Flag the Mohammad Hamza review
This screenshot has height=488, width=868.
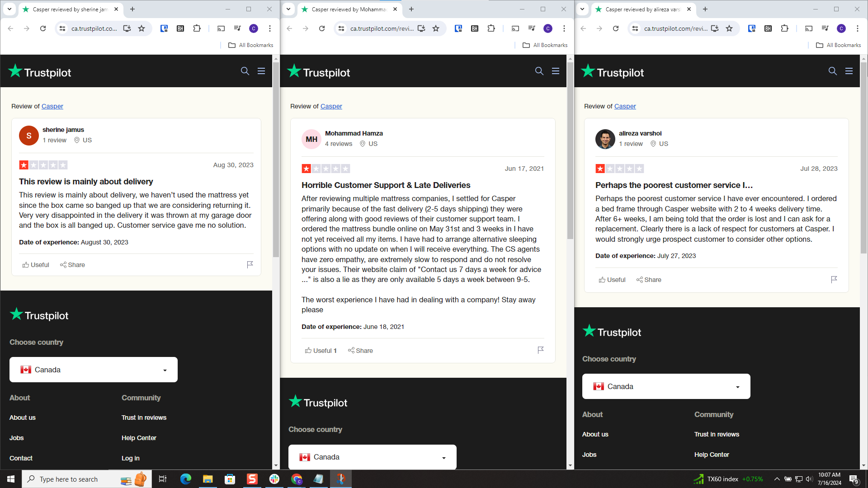[541, 350]
